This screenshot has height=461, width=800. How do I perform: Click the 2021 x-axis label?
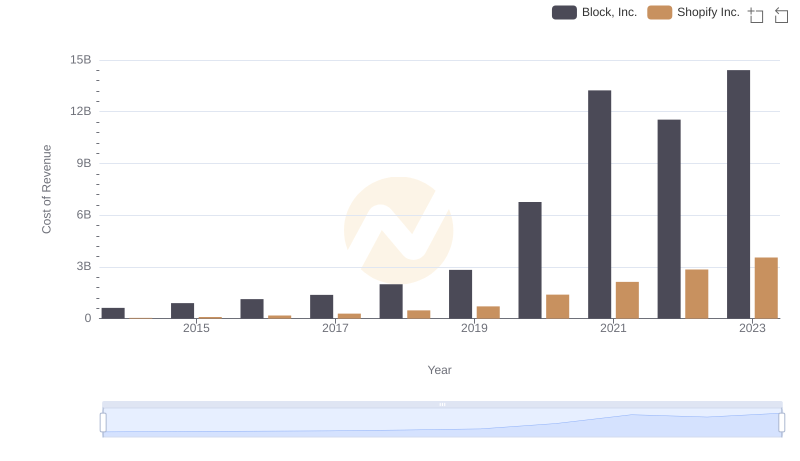(613, 328)
